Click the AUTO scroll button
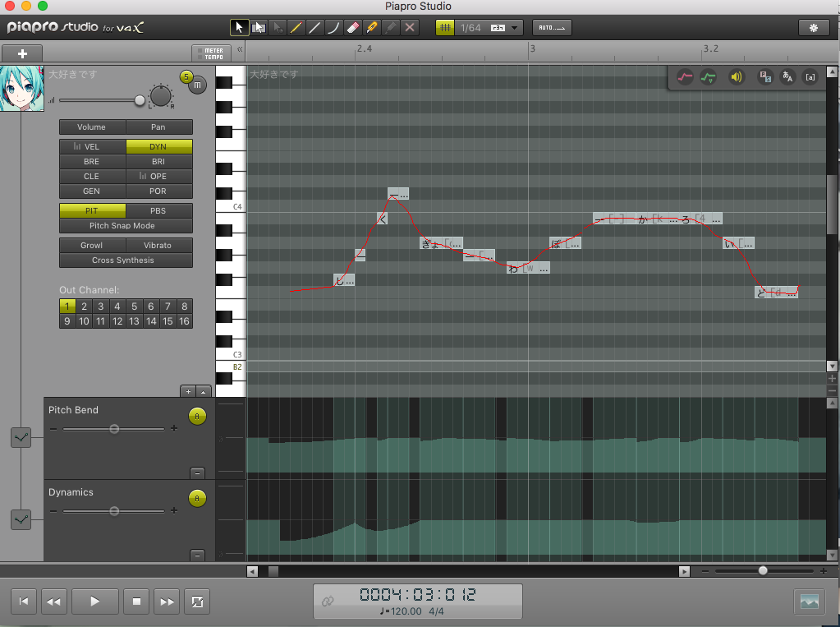 click(x=552, y=27)
